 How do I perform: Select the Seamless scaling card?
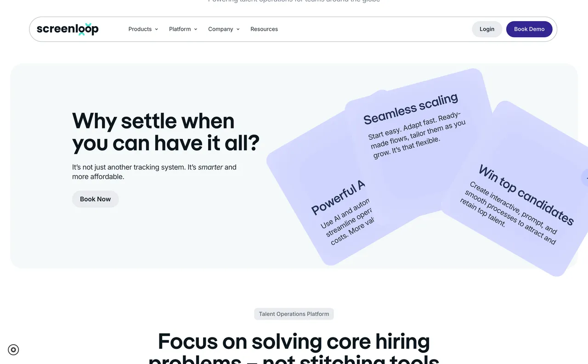tap(413, 129)
